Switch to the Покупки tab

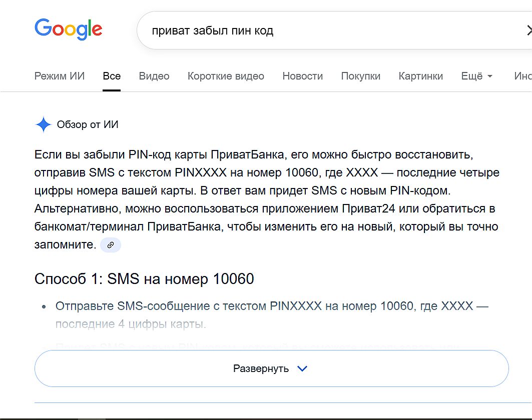[360, 76]
